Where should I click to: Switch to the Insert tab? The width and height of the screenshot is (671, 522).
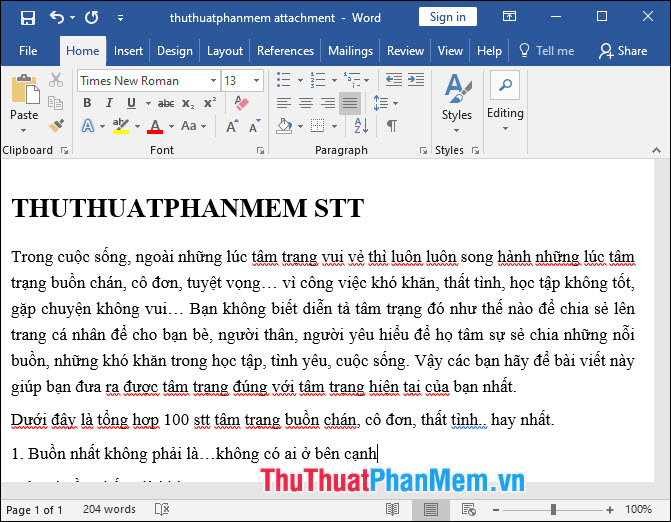(x=128, y=51)
